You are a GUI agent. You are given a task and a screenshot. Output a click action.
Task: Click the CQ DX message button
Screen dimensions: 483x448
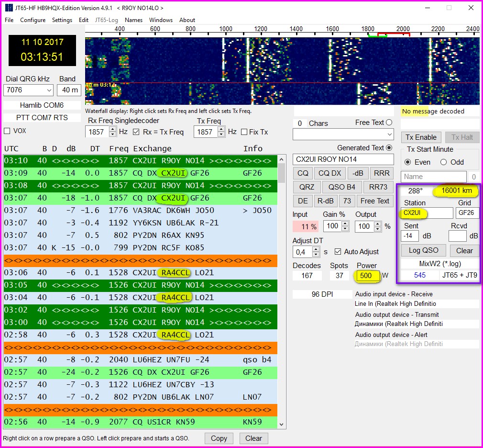tap(330, 173)
